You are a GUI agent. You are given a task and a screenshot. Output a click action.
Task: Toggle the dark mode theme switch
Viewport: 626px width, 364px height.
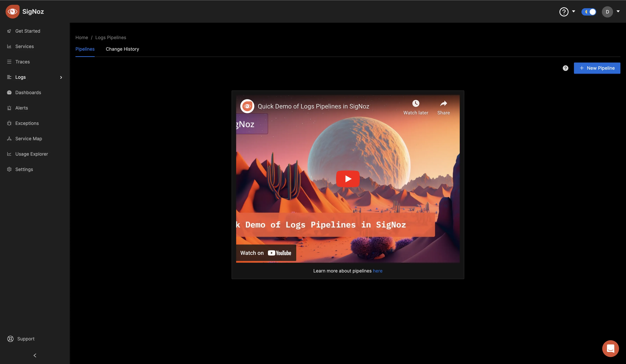(588, 12)
